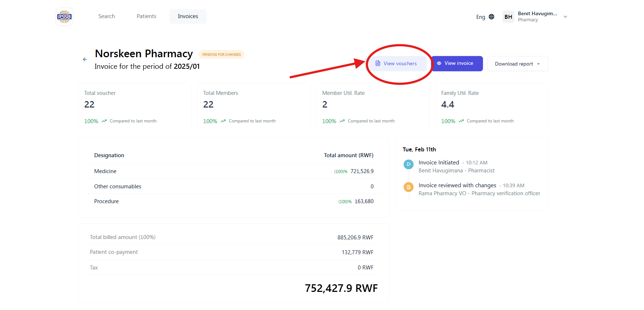Click the PENDING FOR CHANGES status badge
This screenshot has width=644, height=310.
tap(221, 55)
